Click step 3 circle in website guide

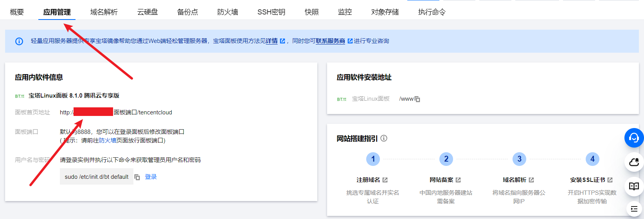tap(519, 159)
